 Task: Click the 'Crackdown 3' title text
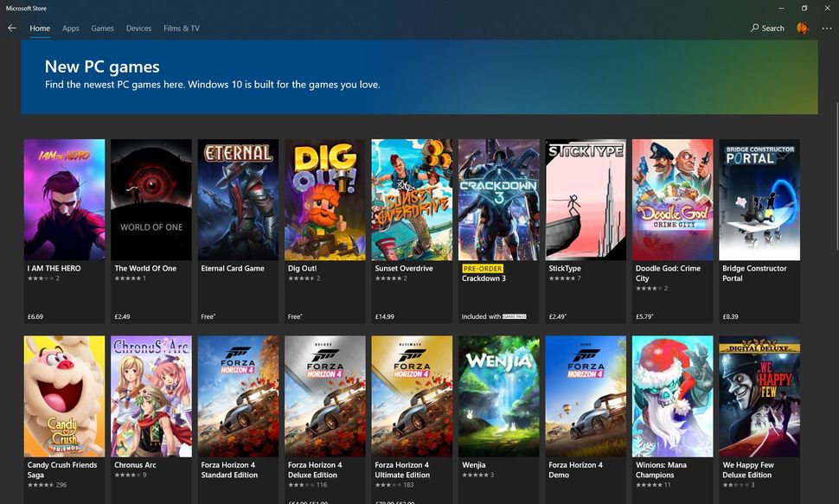point(484,278)
